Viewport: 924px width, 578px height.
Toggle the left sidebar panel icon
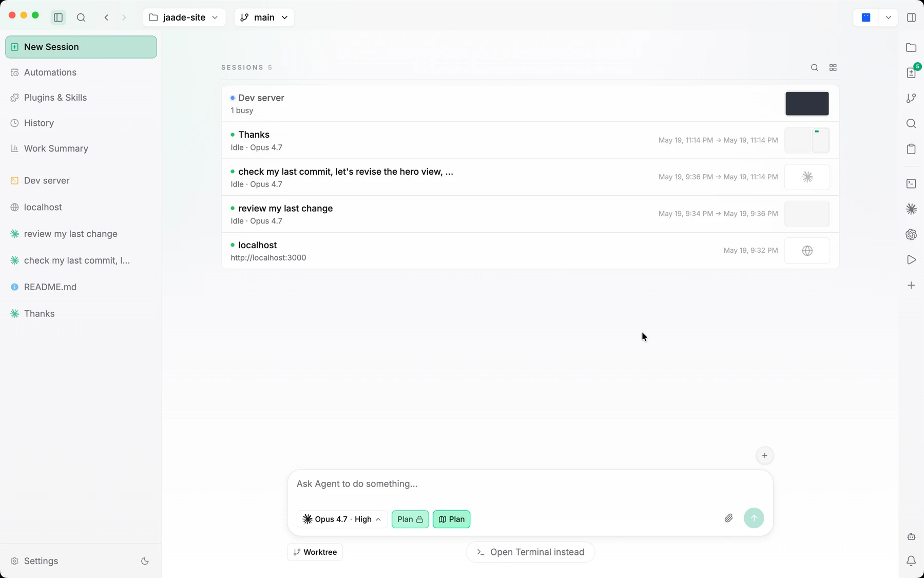click(x=58, y=17)
